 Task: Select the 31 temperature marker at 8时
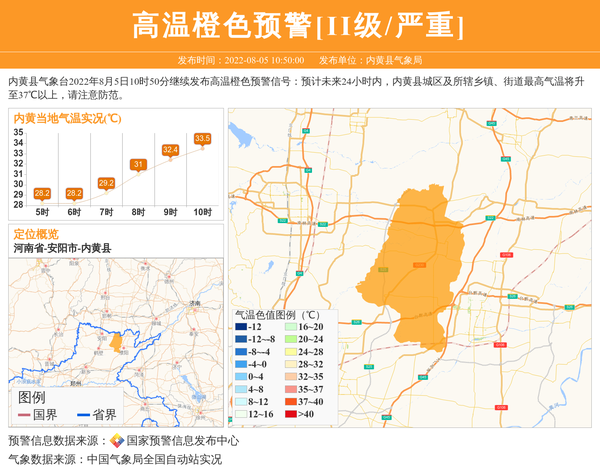[x=138, y=164]
